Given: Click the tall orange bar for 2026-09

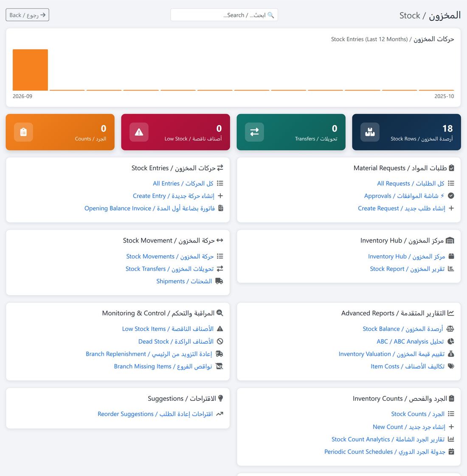Looking at the screenshot, I should (30, 70).
